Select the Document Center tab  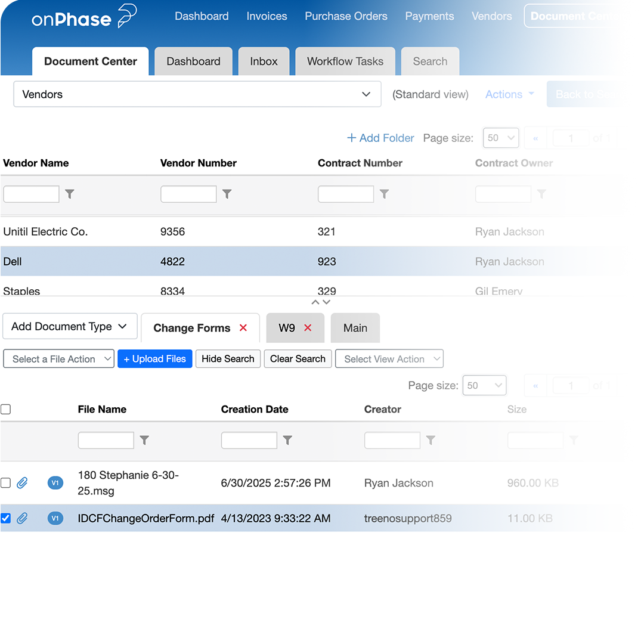[x=91, y=61]
